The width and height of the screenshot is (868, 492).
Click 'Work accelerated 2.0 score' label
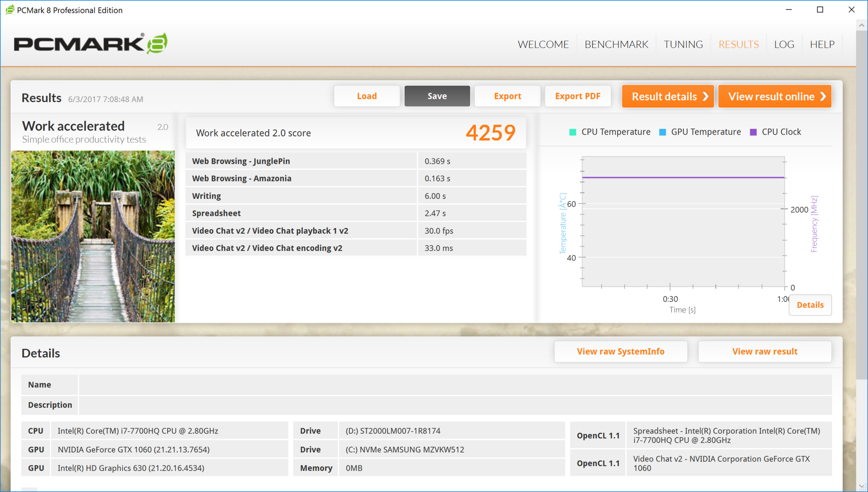(x=253, y=133)
